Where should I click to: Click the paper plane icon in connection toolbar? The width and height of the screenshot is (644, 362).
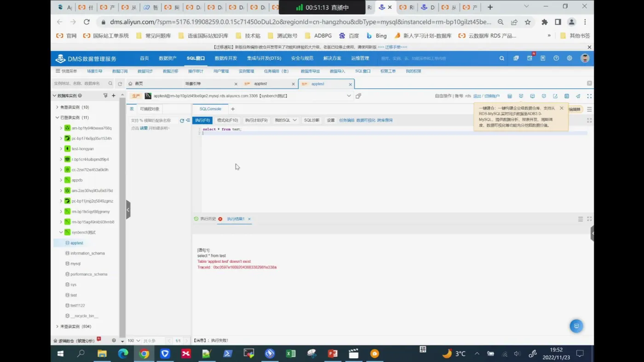pos(578,96)
